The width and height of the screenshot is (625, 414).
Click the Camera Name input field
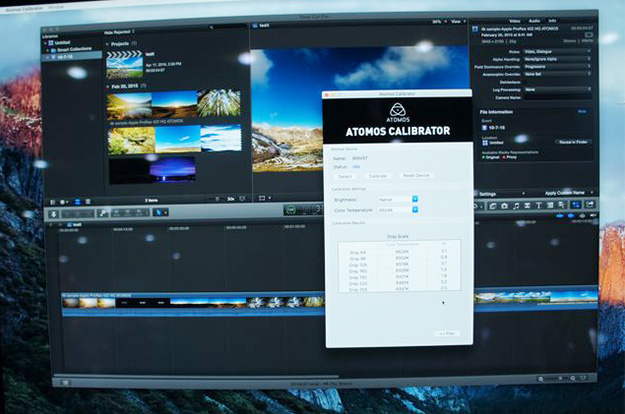coord(557,97)
